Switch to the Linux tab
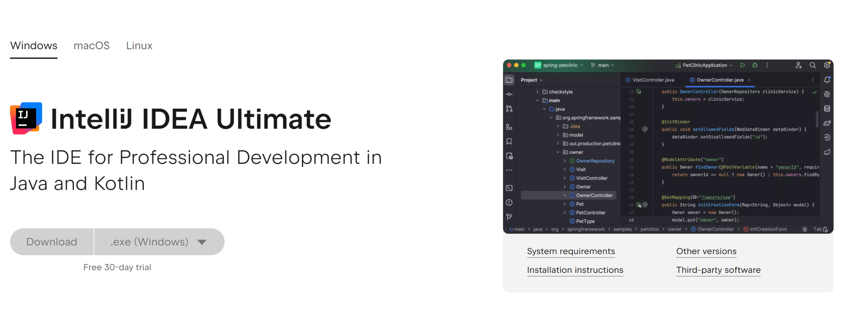Screen dimensions: 868x324 tap(139, 45)
